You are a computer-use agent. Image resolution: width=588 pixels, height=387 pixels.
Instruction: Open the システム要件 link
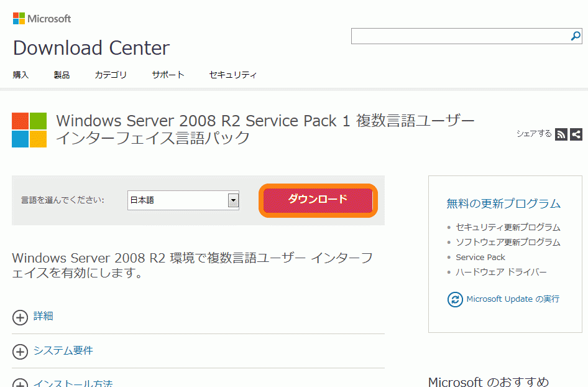[x=63, y=350]
